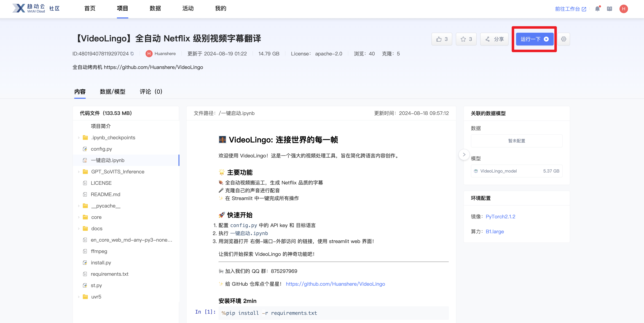Switch to the 内容 tab

[x=80, y=92]
